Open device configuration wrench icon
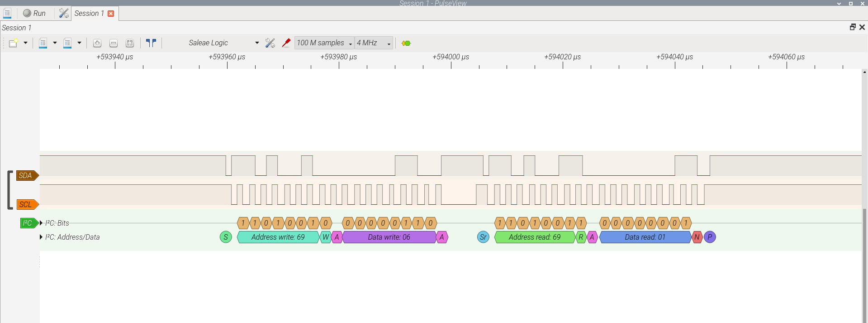 [270, 43]
